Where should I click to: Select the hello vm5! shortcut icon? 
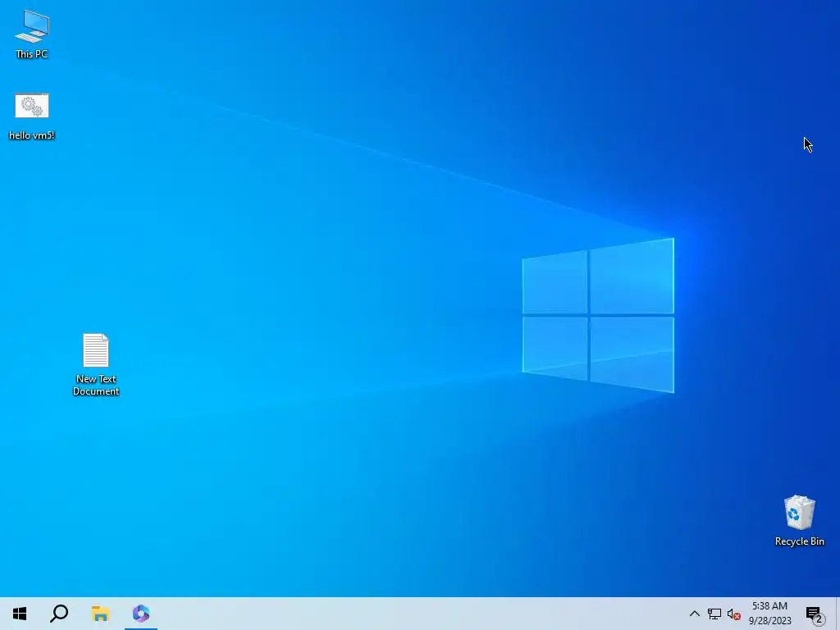[x=32, y=116]
